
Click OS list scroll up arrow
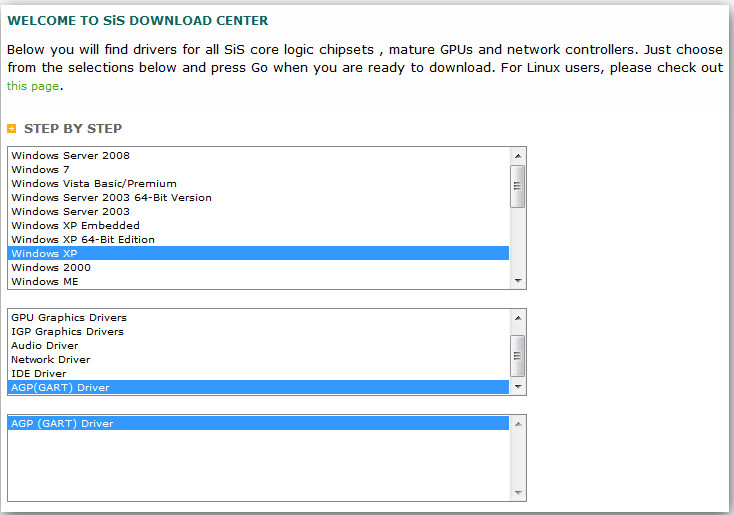tap(518, 156)
